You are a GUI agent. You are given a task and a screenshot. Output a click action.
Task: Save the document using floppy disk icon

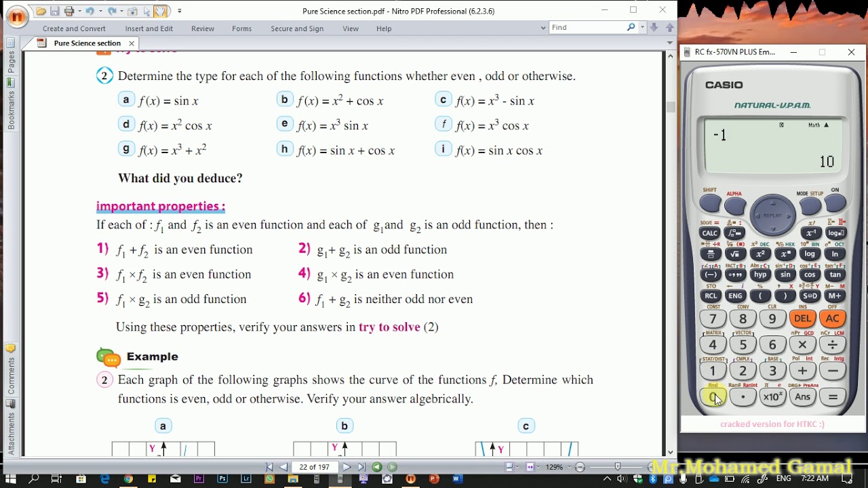(55, 11)
